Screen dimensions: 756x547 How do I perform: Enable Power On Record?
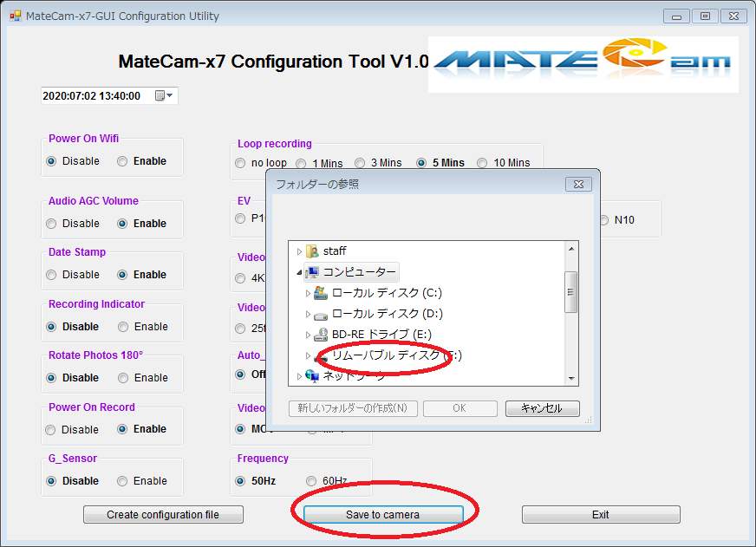pyautogui.click(x=122, y=429)
